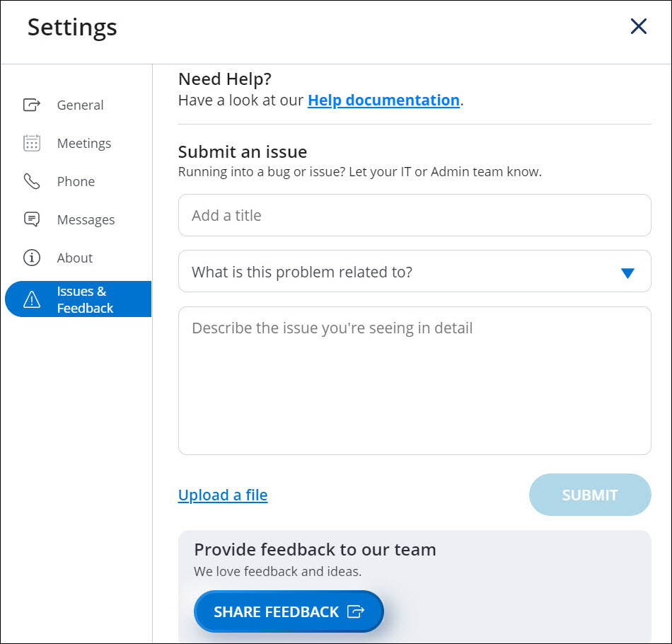Focus the "Add a title" input field
The height and width of the screenshot is (644, 672).
pyautogui.click(x=414, y=215)
